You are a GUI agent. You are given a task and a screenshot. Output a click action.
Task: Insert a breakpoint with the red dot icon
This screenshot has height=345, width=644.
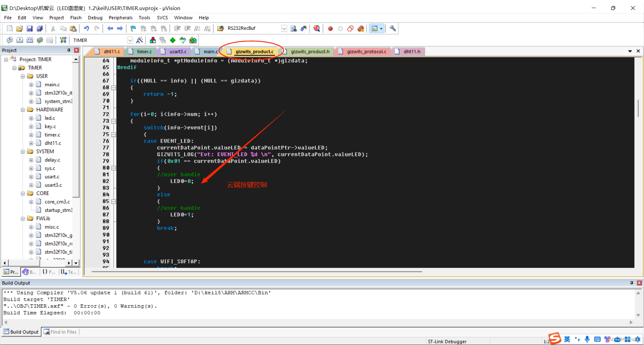(x=330, y=28)
